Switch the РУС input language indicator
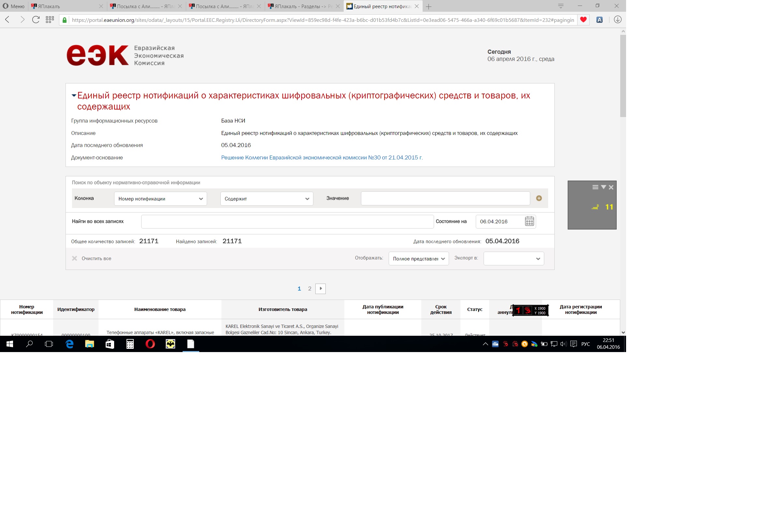 coord(585,344)
